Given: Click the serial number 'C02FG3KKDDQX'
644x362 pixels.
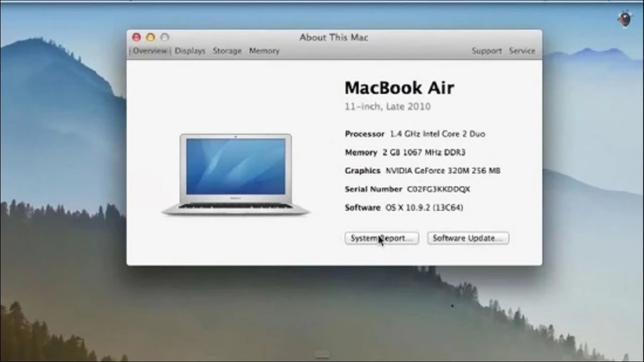Looking at the screenshot, I should click(x=438, y=189).
